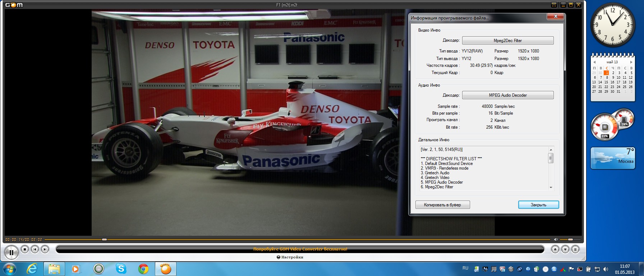This screenshot has height=276, width=644.
Task: Open Google Chrome from the taskbar
Action: tap(143, 268)
